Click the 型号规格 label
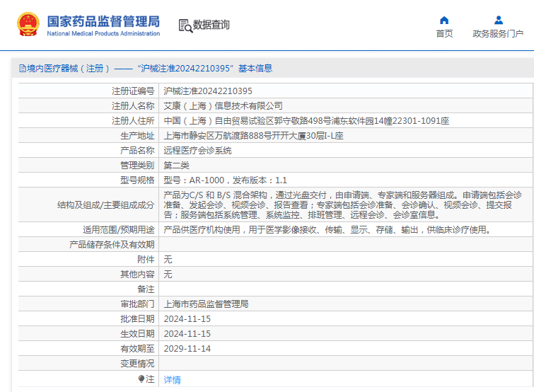 coord(137,180)
